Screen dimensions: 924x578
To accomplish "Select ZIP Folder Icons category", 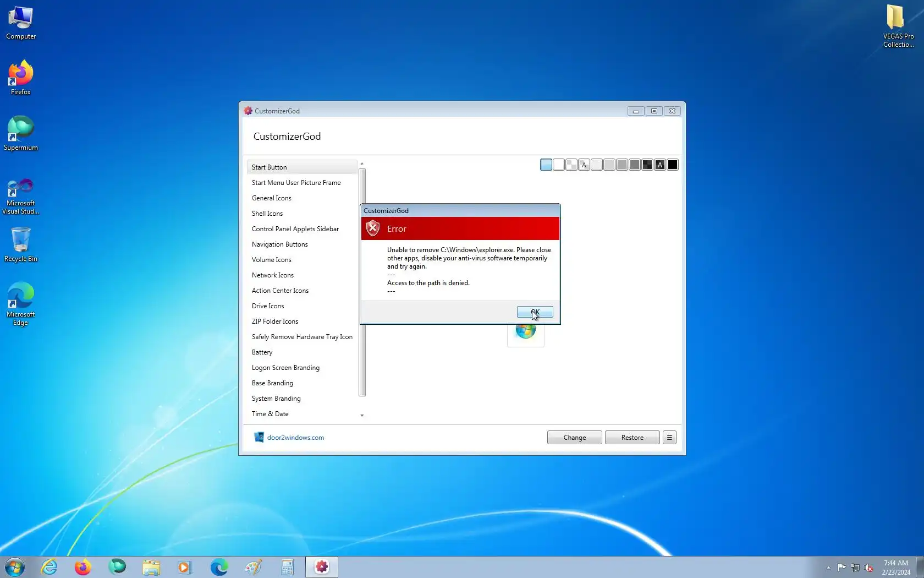I will 302,321.
